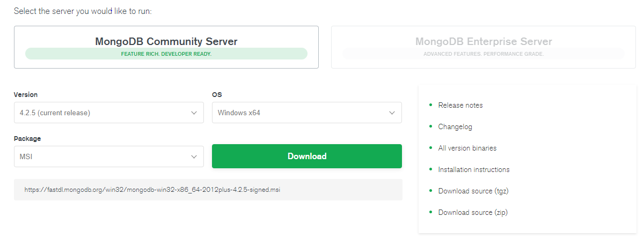Image resolution: width=644 pixels, height=239 pixels.
Task: Click 'Select the server you would like to run' text
Action: coord(83,11)
